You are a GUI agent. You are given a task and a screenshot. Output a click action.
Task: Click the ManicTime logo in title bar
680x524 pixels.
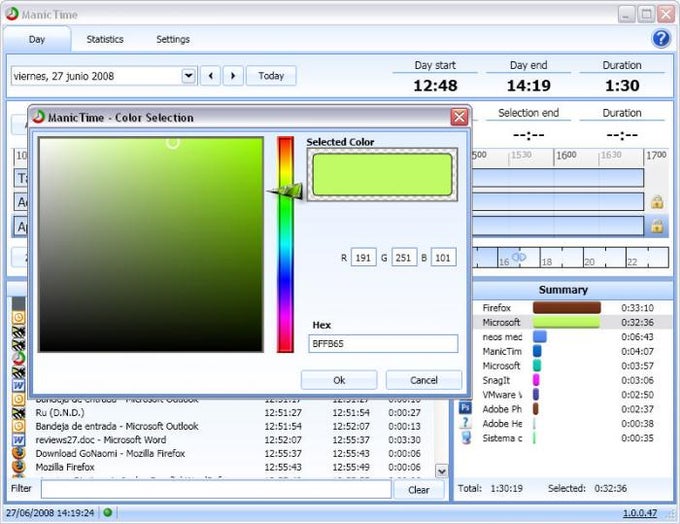(12, 13)
